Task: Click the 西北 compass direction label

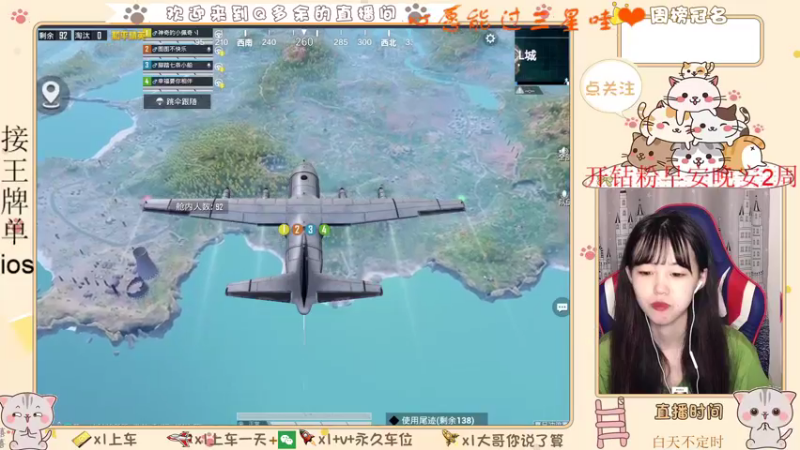Action: tap(389, 43)
